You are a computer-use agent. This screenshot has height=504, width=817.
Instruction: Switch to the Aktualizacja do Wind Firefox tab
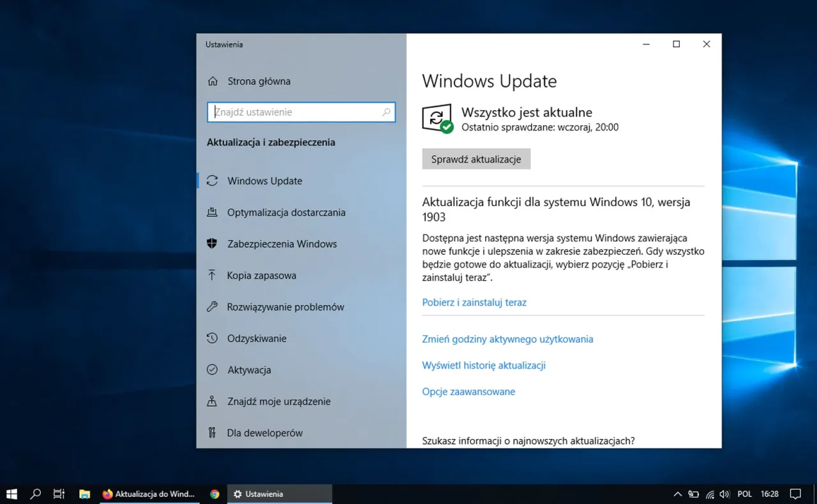[x=149, y=493]
